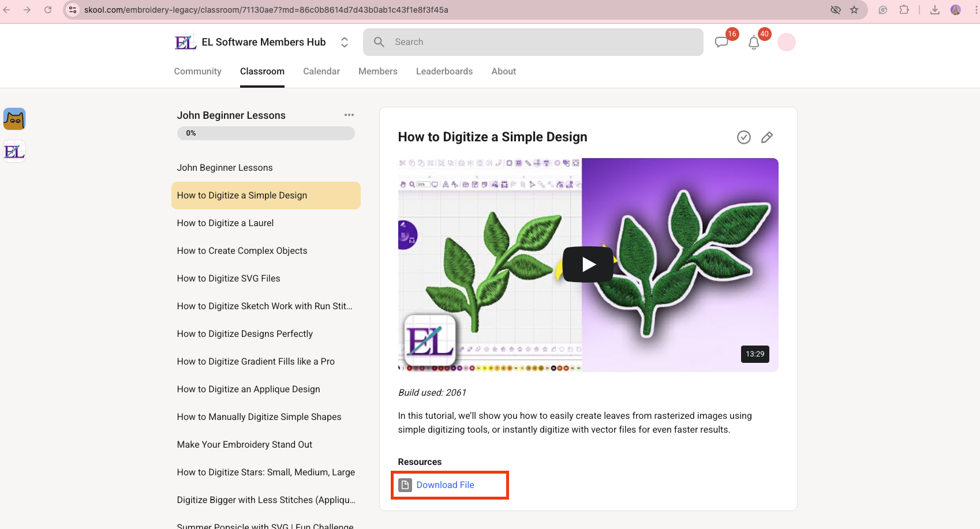Open notifications bell with 40 badge
The width and height of the screenshot is (980, 529).
[x=754, y=42]
